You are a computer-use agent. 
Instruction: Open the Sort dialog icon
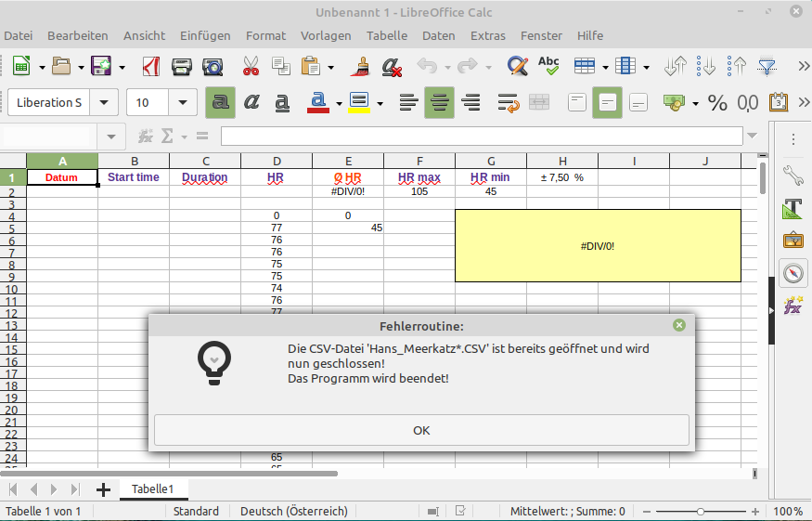[x=676, y=66]
